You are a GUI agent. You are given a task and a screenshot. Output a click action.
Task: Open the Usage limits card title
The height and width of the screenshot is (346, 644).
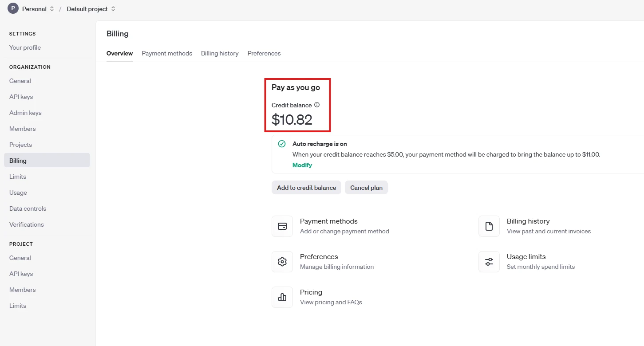526,257
